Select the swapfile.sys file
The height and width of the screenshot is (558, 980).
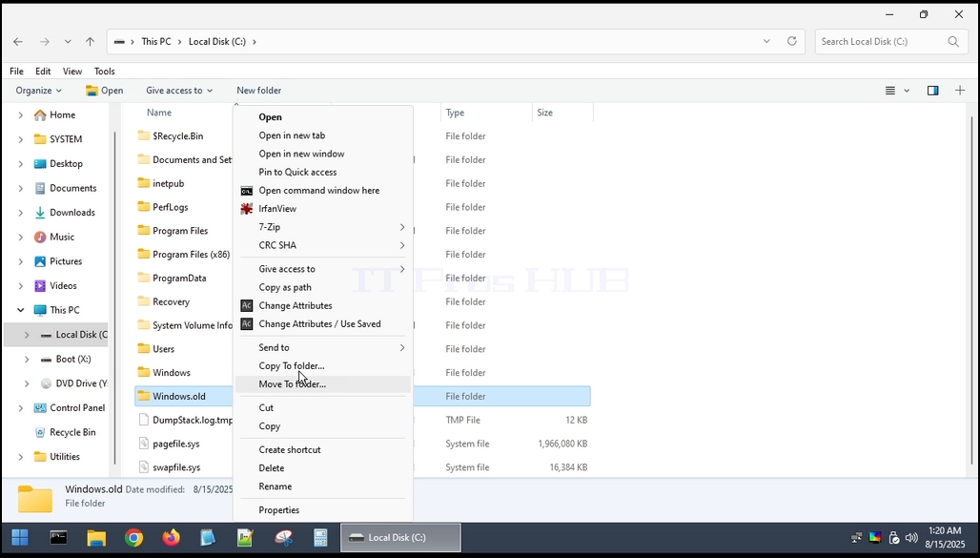176,467
